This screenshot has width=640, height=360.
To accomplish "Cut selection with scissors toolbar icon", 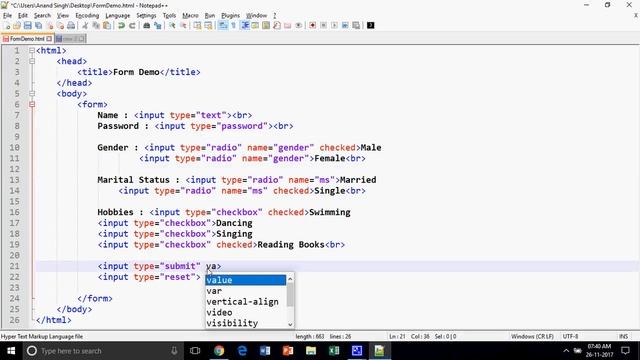I will 85,25.
